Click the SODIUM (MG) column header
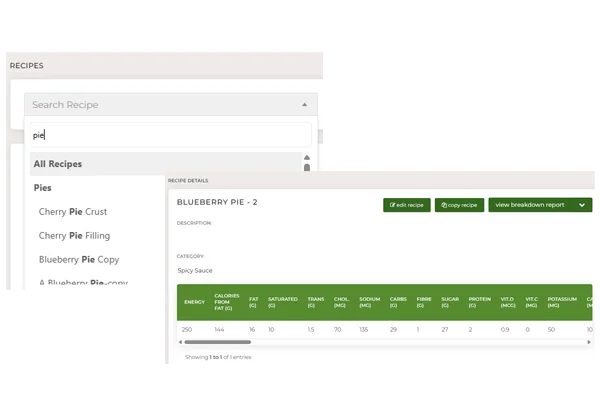Viewport: 600px width, 400px height. coord(370,302)
